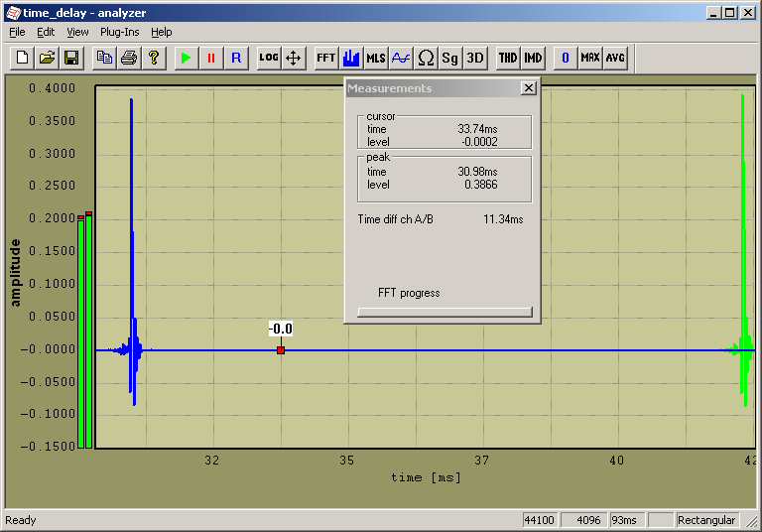Click the Omega impedance icon

(426, 58)
